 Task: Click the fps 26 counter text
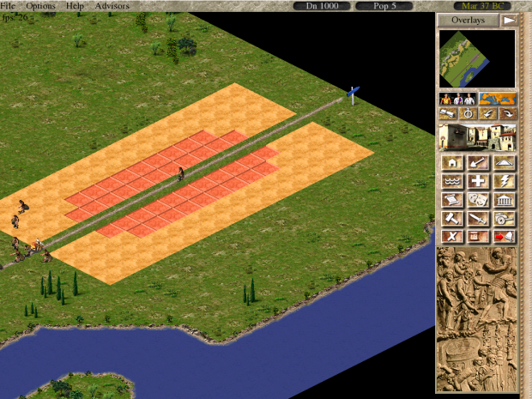(x=15, y=17)
